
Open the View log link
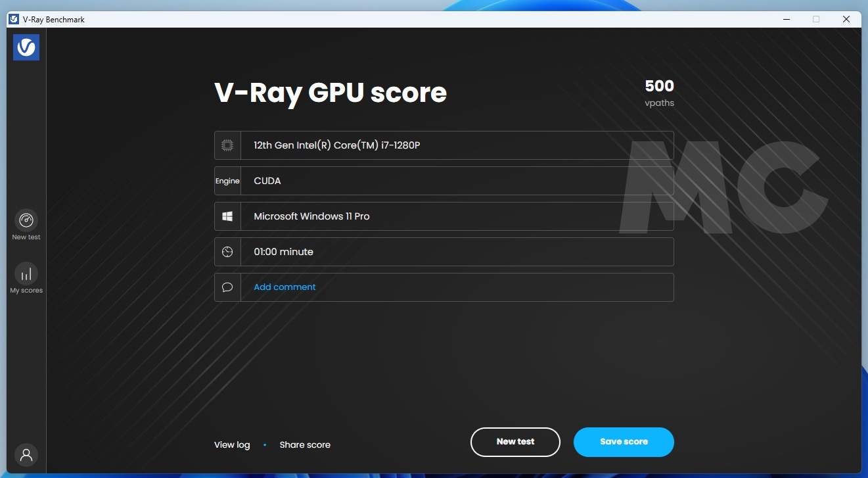231,444
